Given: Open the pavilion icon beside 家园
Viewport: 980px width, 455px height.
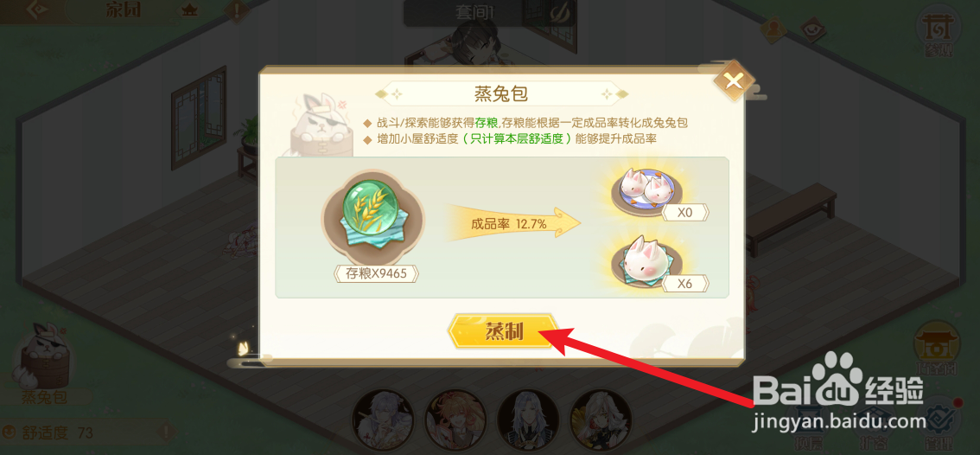Looking at the screenshot, I should tap(187, 10).
